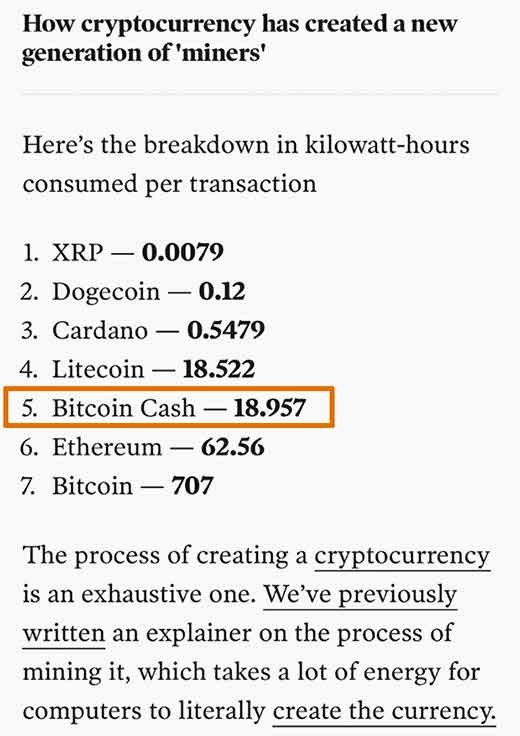Click the underlined word 'written'
Screen dimensions: 520x736
point(64,634)
